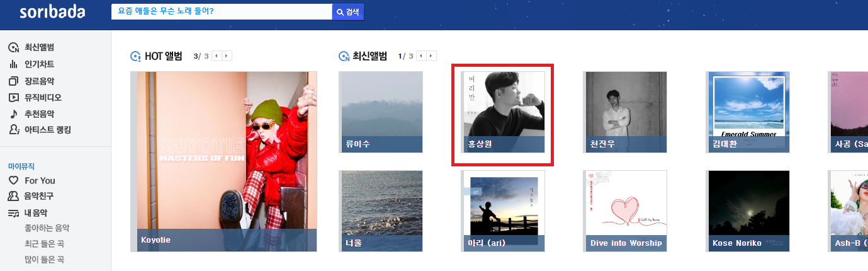Show previous 최신앨범 page arrow
This screenshot has width=868, height=271.
(x=420, y=56)
